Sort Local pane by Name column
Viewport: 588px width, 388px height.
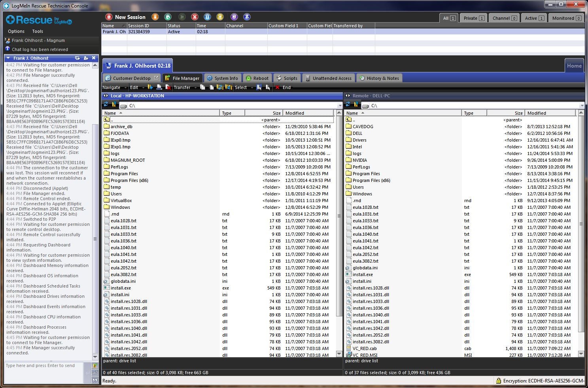pos(161,113)
